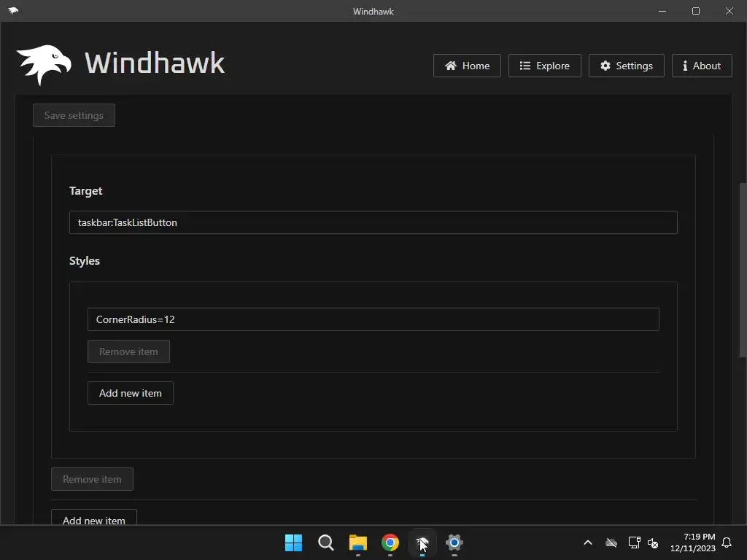Image resolution: width=747 pixels, height=560 pixels.
Task: Click the Windhawk title bar icon
Action: [13, 10]
